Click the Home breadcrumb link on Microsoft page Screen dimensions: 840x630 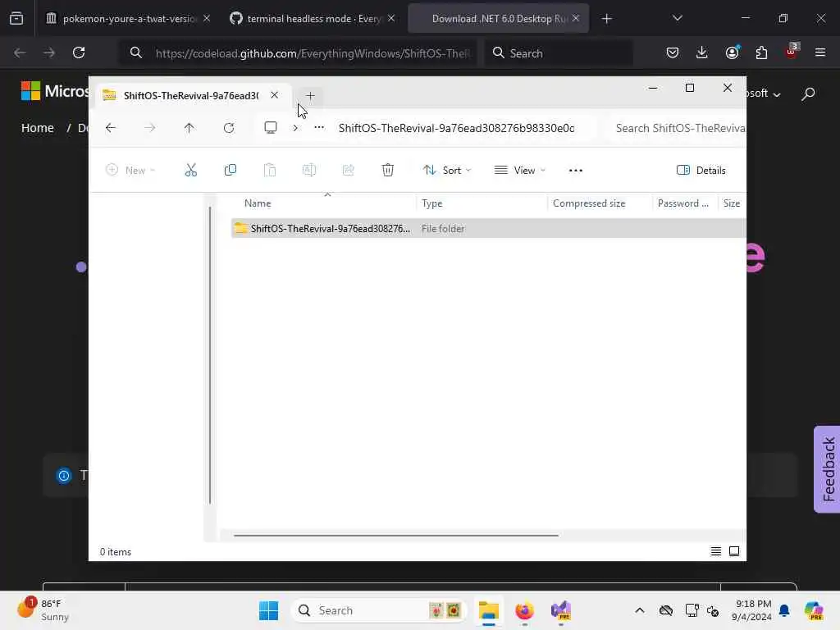38,128
